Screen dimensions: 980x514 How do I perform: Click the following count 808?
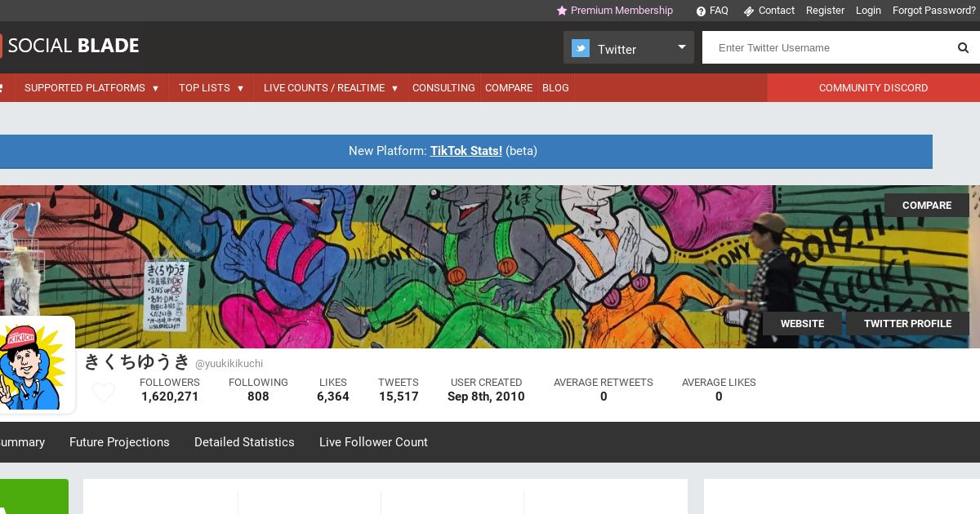[258, 397]
